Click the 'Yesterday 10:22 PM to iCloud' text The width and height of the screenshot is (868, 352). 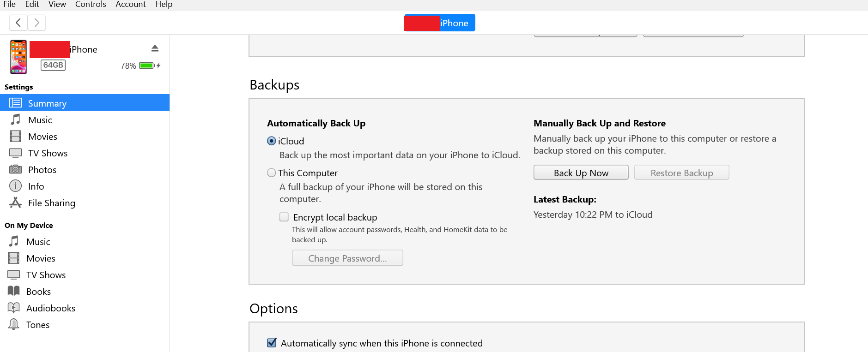click(593, 215)
